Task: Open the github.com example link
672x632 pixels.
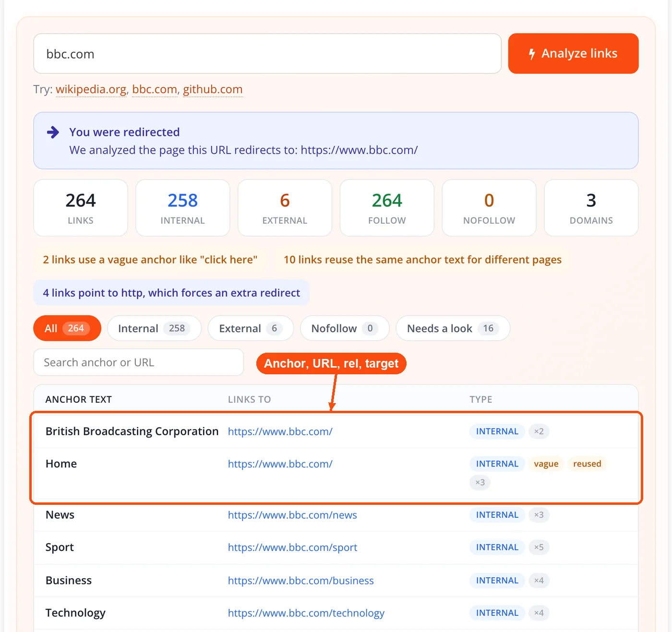Action: coord(213,89)
